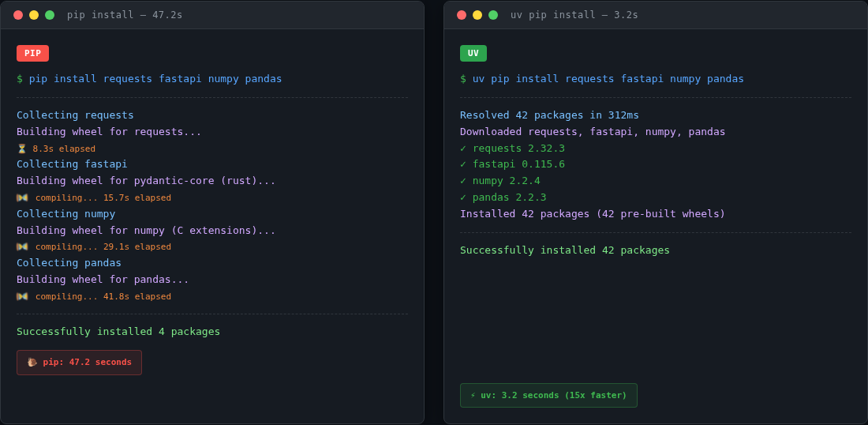The width and height of the screenshot is (868, 425).
Task: Click the green UV badge
Action: (473, 53)
